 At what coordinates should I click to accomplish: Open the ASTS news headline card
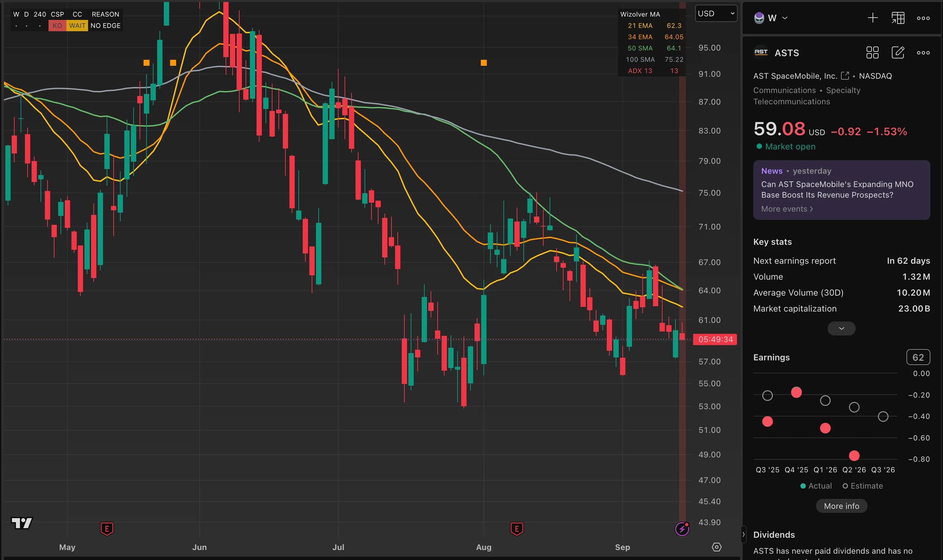pyautogui.click(x=841, y=190)
